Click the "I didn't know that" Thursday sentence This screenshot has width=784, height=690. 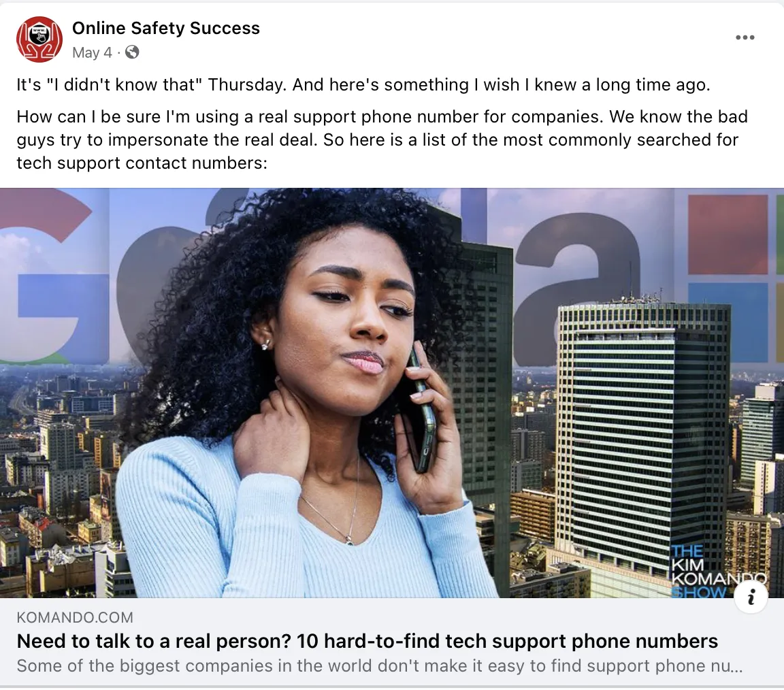tap(363, 85)
